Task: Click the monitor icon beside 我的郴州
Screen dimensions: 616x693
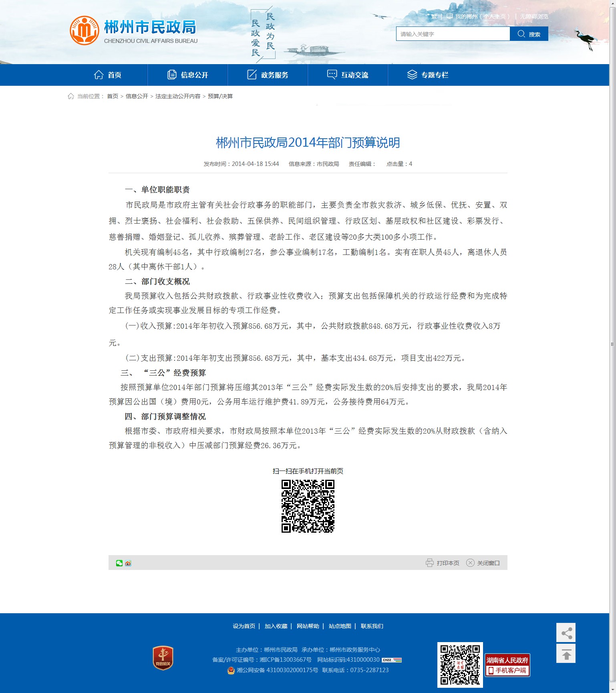Action: click(449, 16)
